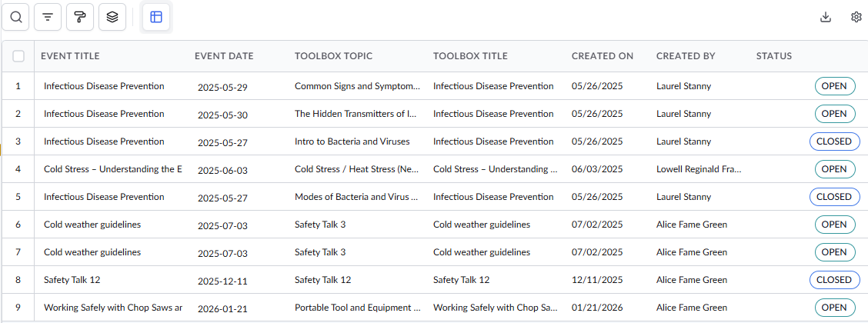Click the Lowell Reginald creator cell
868x323 pixels.
coord(698,169)
